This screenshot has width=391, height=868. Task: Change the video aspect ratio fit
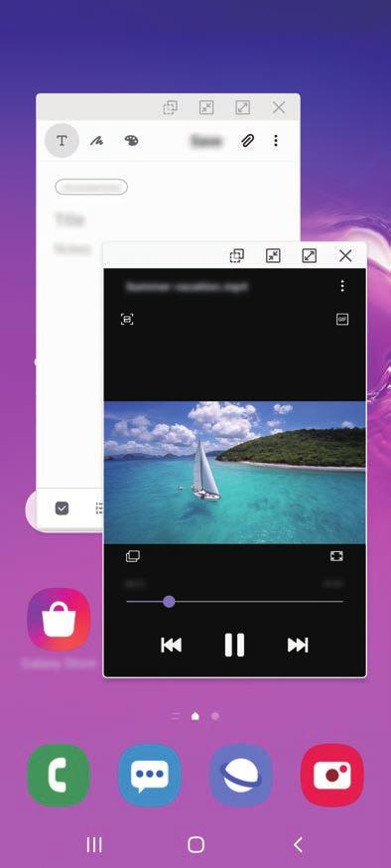[x=336, y=556]
